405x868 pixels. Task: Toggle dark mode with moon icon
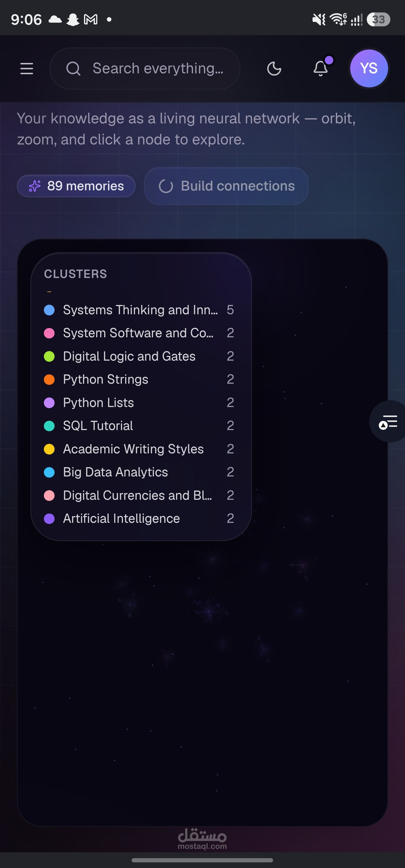coord(274,68)
